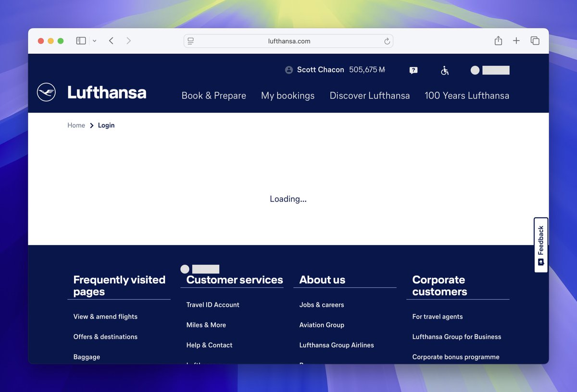Toggle the Safari sidebar icon
577x392 pixels.
coord(81,41)
